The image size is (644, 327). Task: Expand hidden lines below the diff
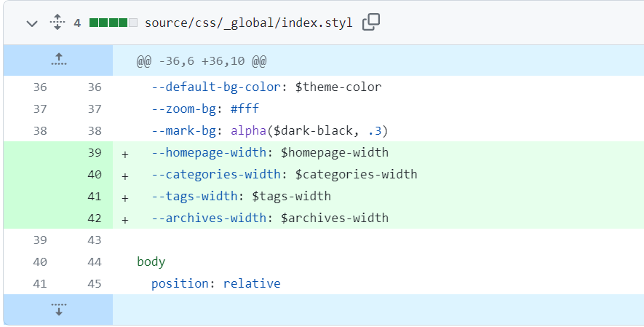point(58,310)
